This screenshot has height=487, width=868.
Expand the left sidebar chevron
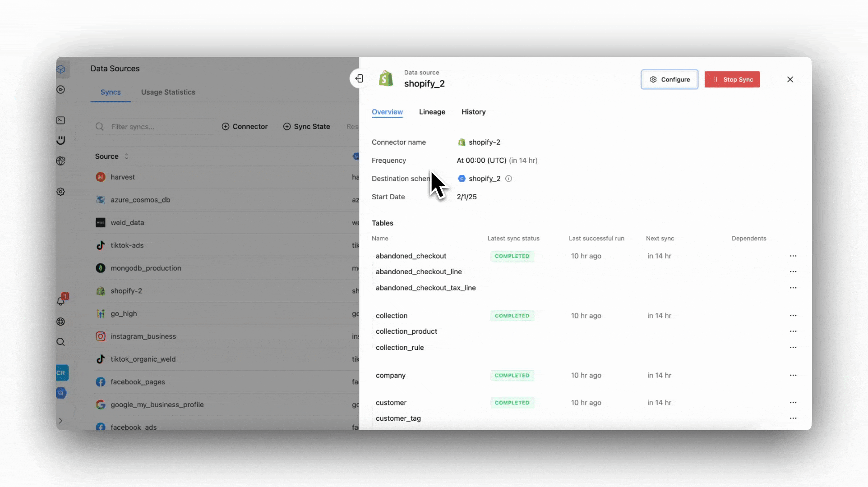(x=60, y=421)
